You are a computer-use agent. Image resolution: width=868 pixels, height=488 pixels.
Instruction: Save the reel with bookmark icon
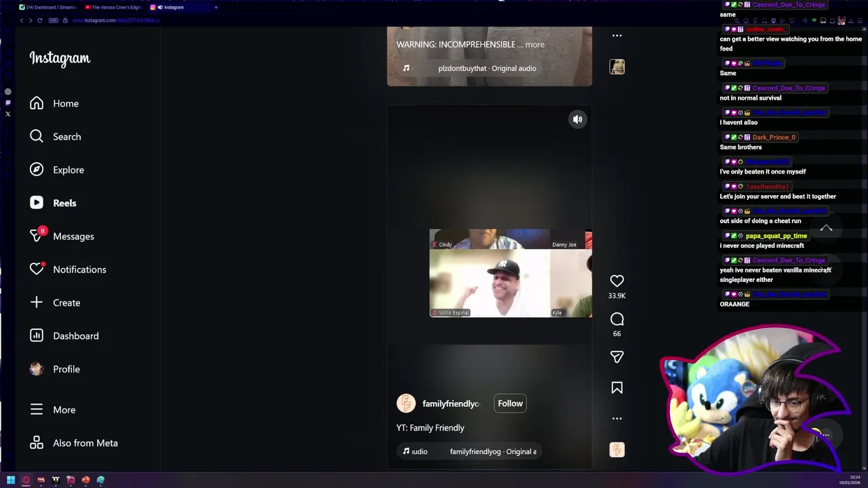(x=616, y=388)
